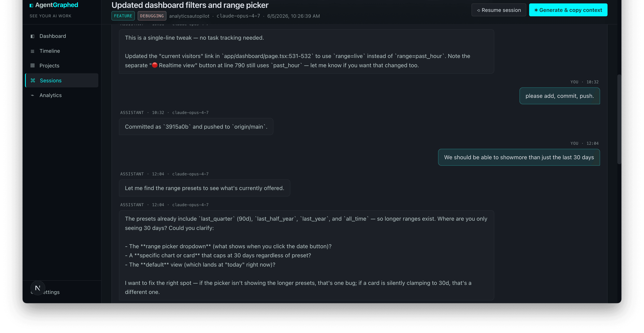Click the conversation vertical scrollbar thumb

coord(619,119)
